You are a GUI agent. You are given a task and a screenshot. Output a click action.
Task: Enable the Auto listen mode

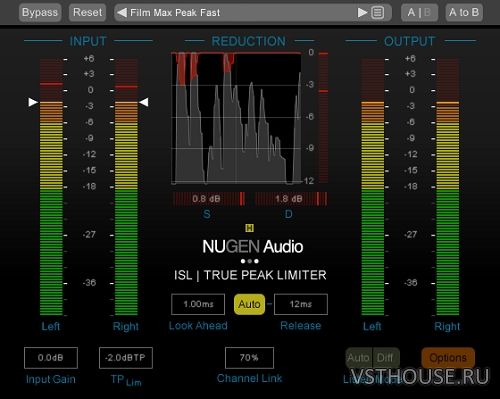(359, 358)
